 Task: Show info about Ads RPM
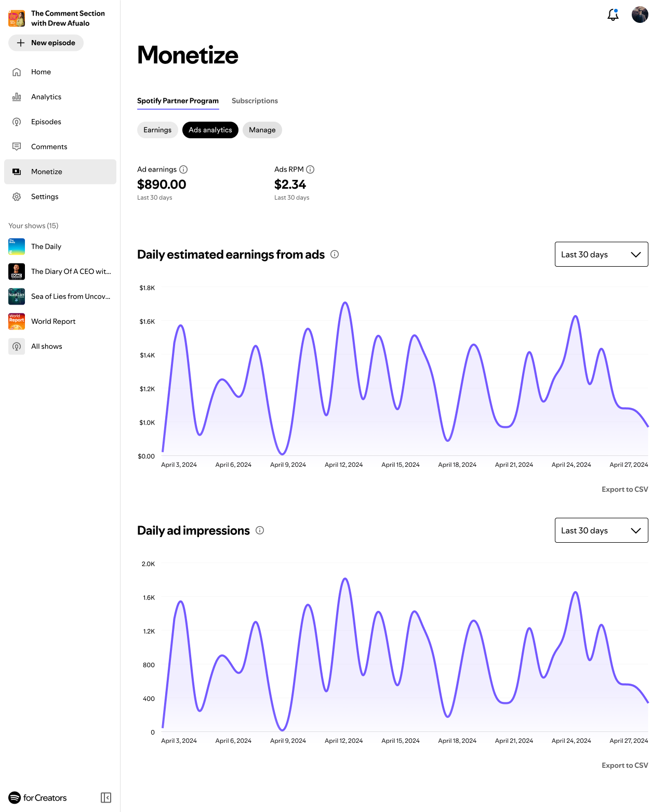point(310,169)
